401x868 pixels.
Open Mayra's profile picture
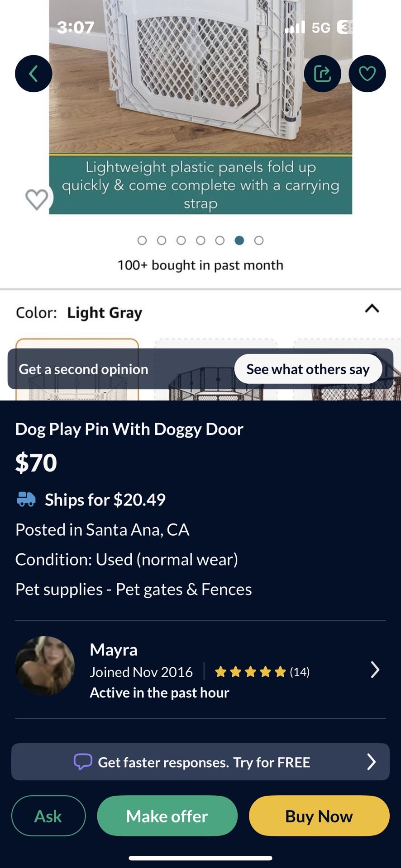[x=45, y=665]
